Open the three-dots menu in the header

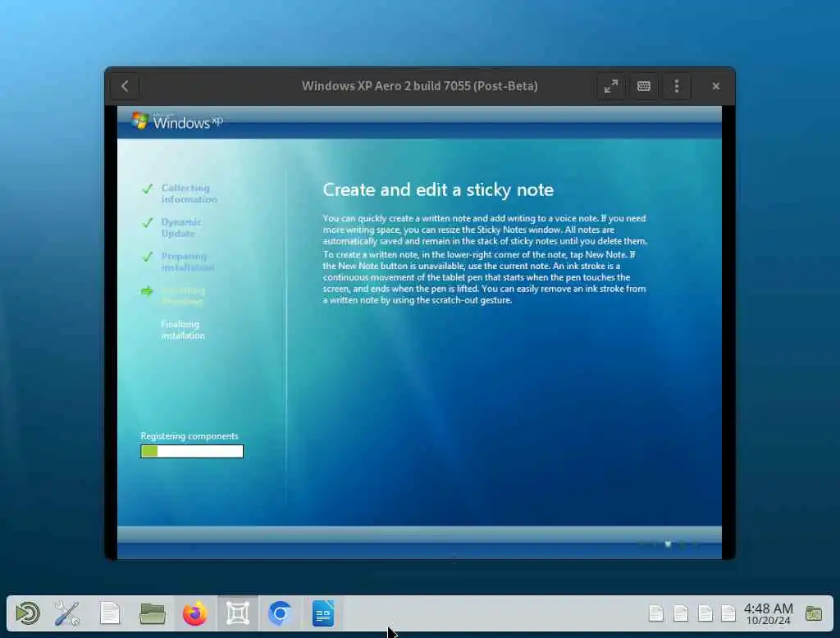pos(677,86)
